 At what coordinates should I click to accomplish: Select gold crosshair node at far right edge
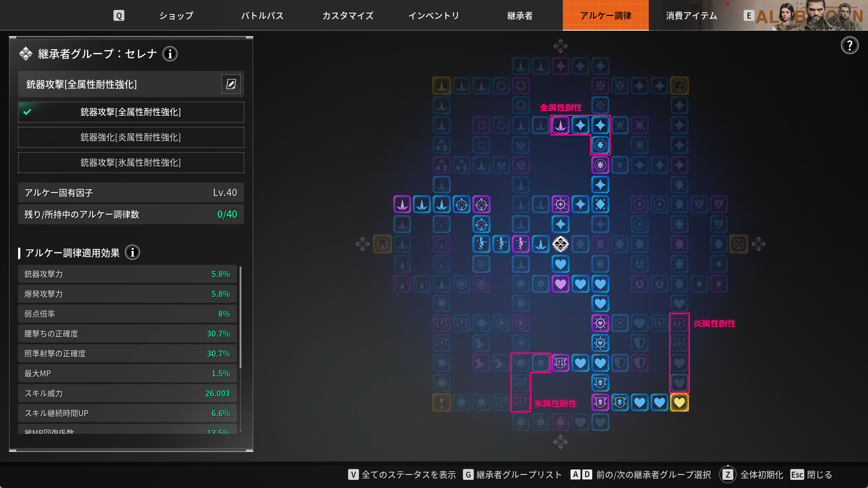click(739, 244)
